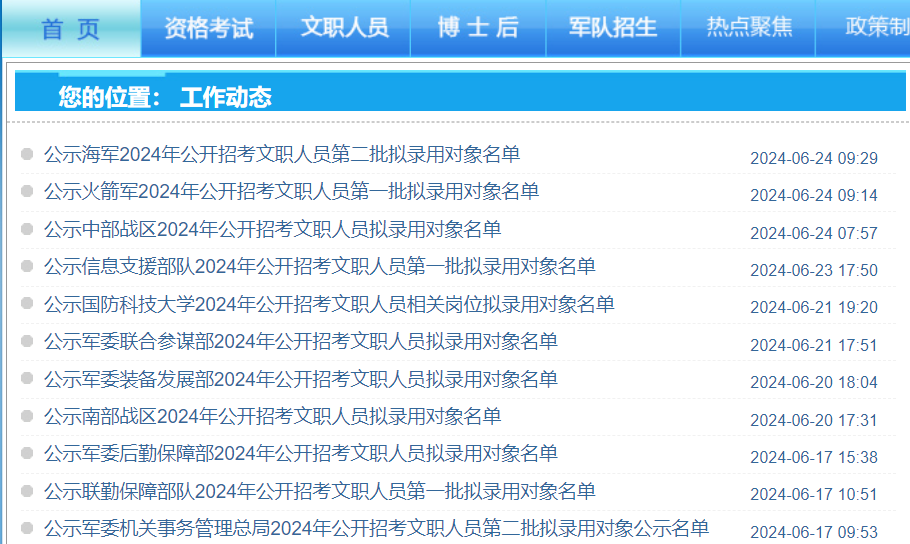View 军委联合参谋部 recruitment announcement
Screen dimensions: 910x544
(x=300, y=342)
